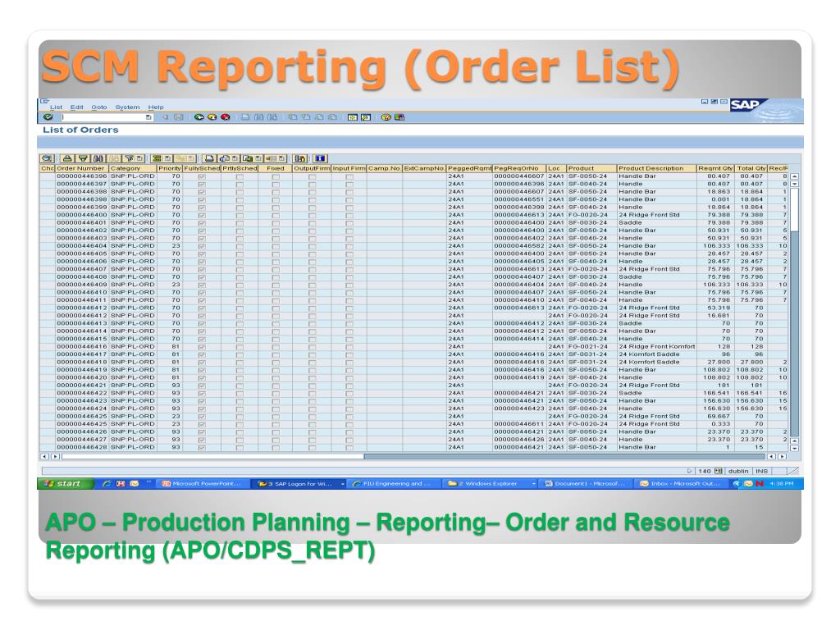Toggle OutputFirm checkbox for order 000000446403
840x630 pixels.
312,238
